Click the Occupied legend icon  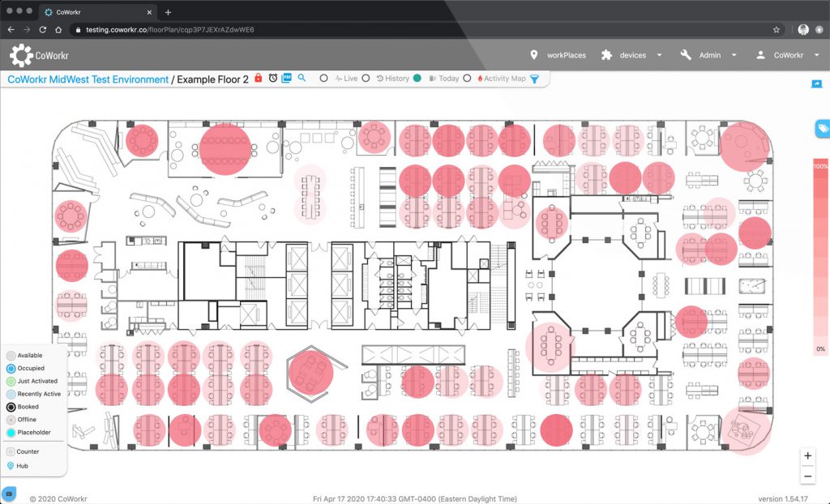(11, 369)
